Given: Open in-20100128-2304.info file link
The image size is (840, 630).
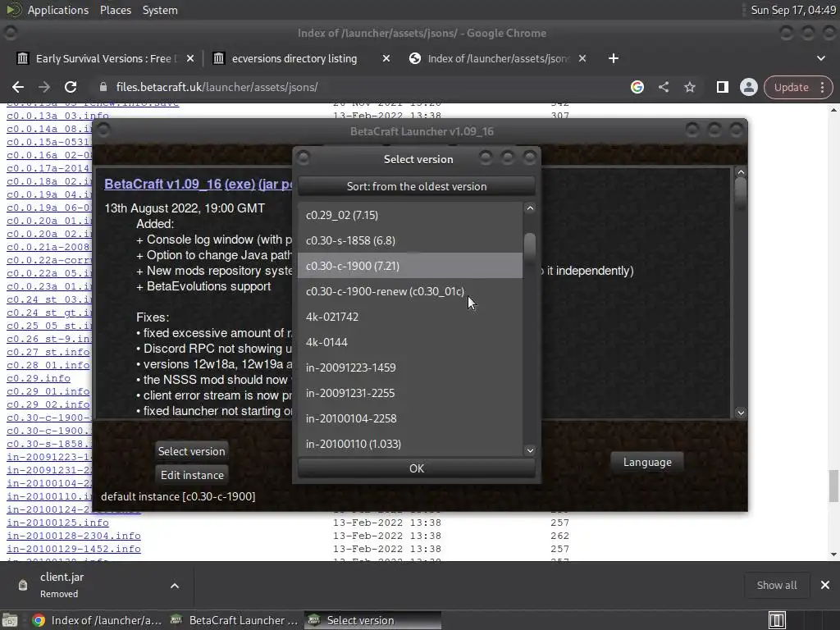Looking at the screenshot, I should (x=73, y=536).
